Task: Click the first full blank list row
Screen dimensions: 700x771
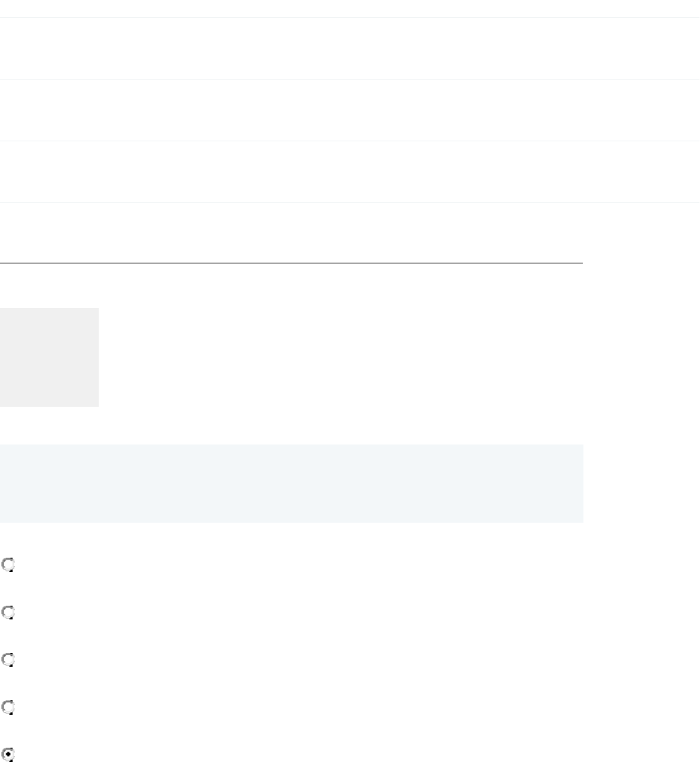Action: pos(350,48)
